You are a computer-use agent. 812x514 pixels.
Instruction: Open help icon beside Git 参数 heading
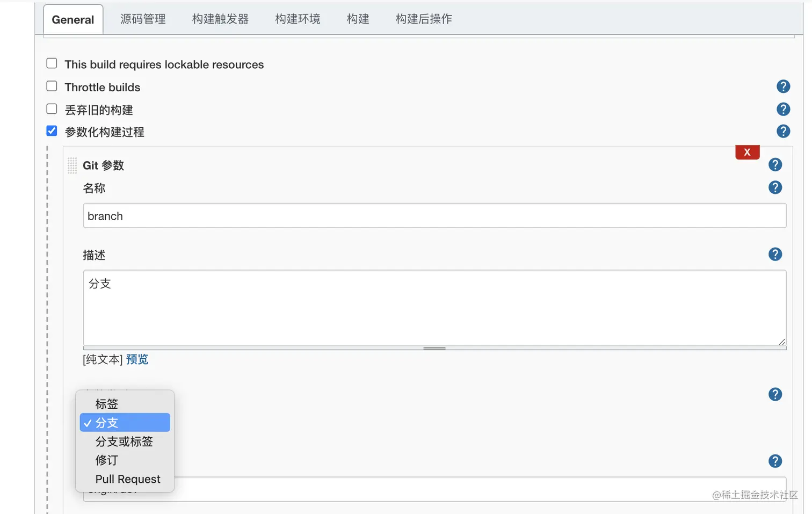775,164
